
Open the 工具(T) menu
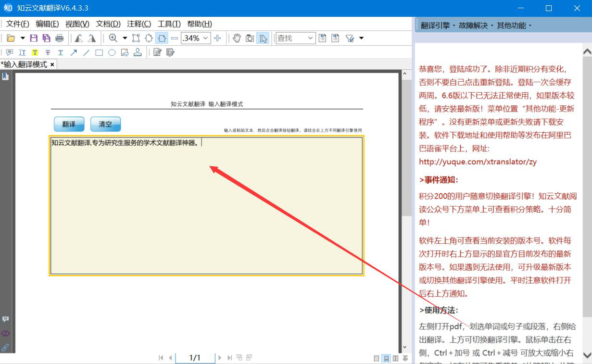[169, 24]
